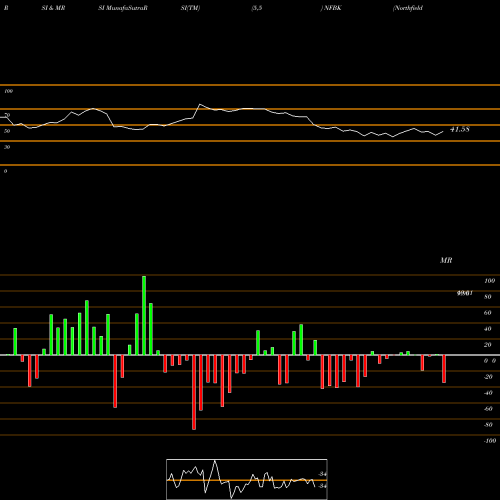Image resolution: width=500 pixels, height=500 pixels.
Task: Click the RSI axis label 100
Action: point(8,91)
